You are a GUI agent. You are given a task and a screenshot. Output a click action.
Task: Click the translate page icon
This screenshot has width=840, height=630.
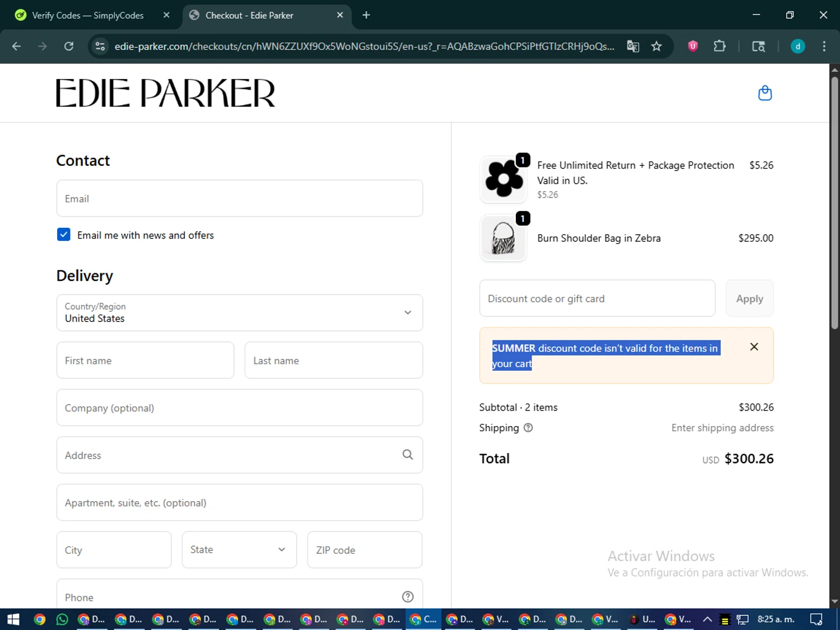(x=633, y=46)
